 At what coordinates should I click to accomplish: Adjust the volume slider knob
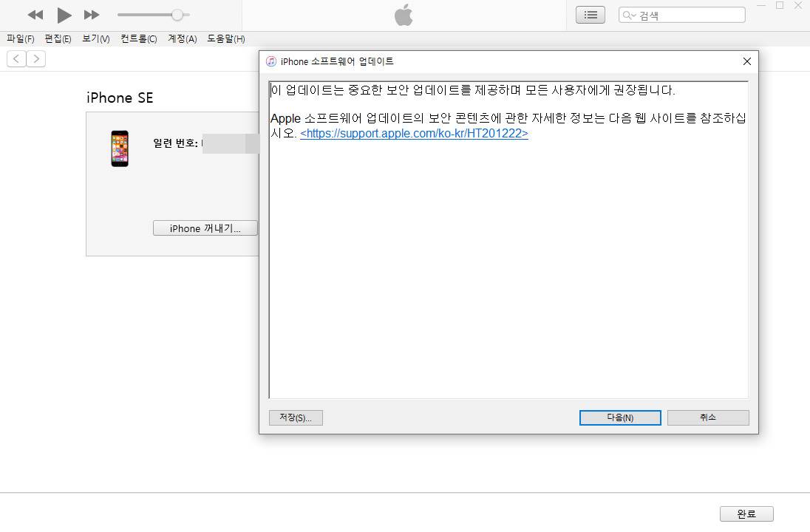tap(177, 15)
